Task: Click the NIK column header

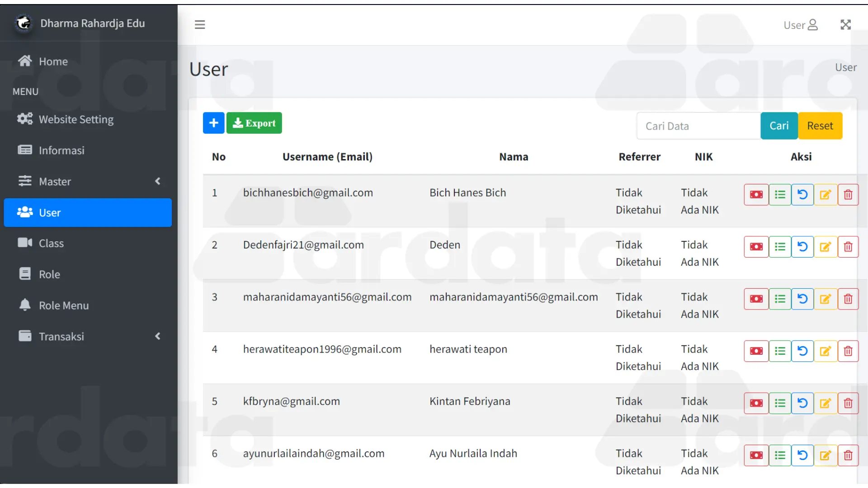Action: (703, 157)
